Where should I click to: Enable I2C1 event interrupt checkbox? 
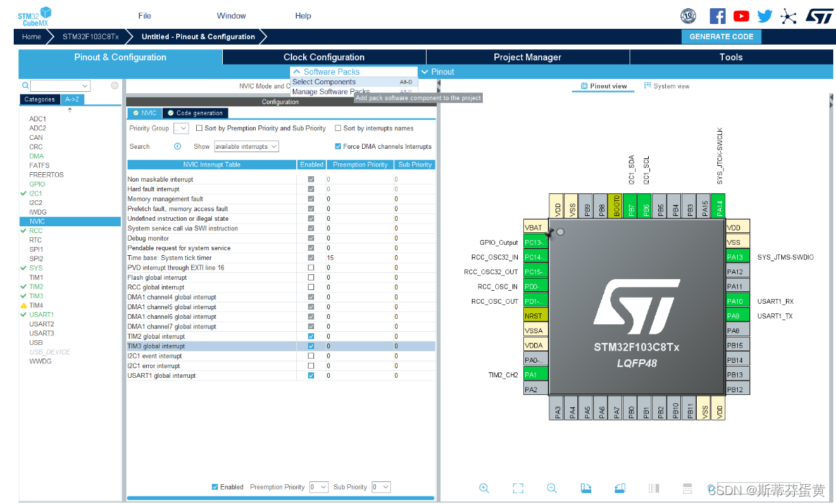click(x=311, y=356)
